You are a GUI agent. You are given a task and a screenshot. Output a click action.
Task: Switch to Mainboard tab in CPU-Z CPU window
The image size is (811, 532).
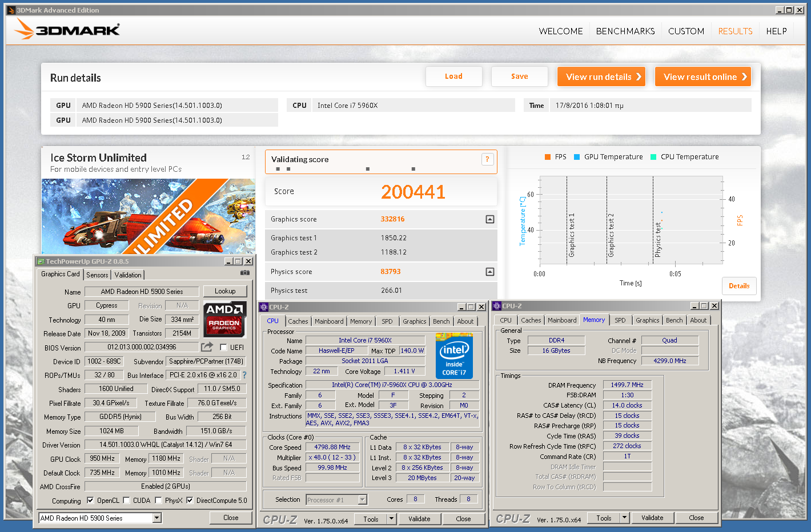(329, 321)
